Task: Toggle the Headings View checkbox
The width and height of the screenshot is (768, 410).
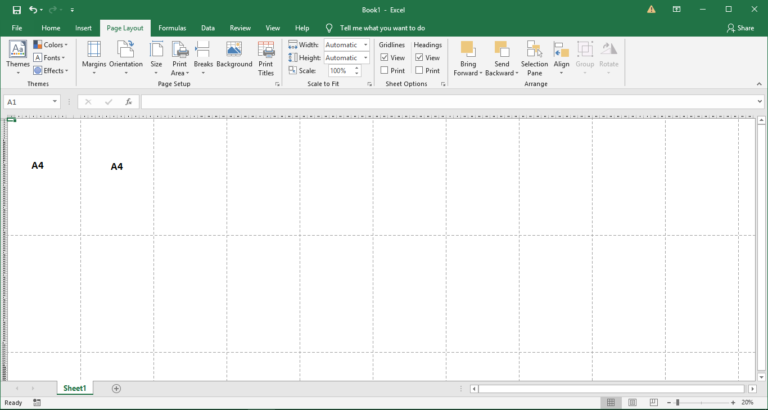Action: 419,58
